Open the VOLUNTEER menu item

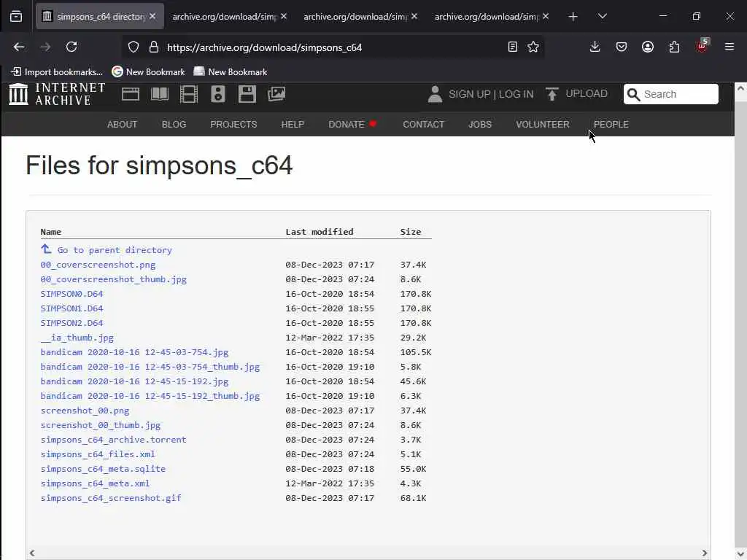pyautogui.click(x=543, y=124)
